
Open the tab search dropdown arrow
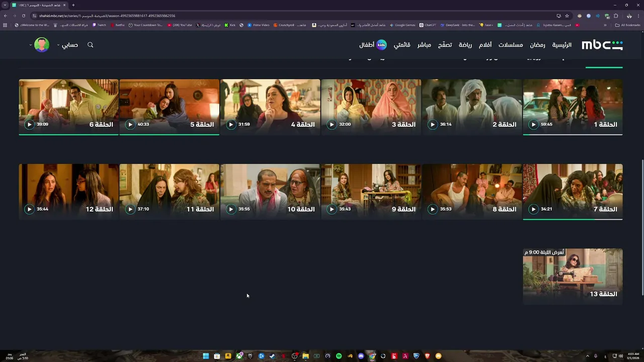coord(5,5)
